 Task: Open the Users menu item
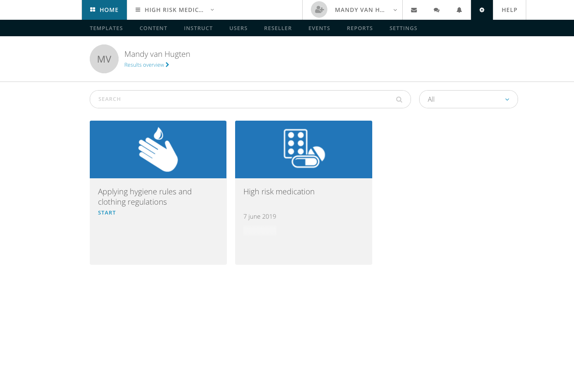pyautogui.click(x=238, y=28)
